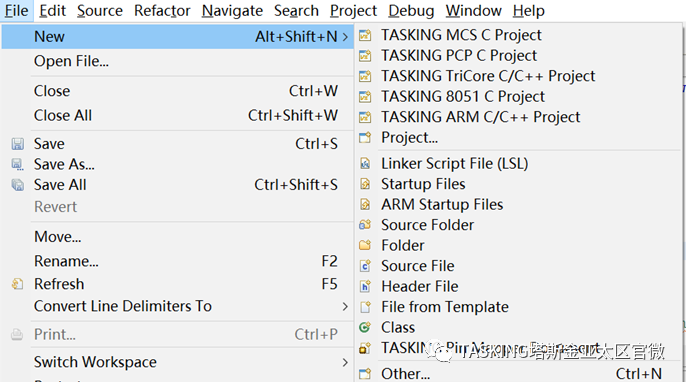Click the Header File icon

pyautogui.click(x=365, y=286)
